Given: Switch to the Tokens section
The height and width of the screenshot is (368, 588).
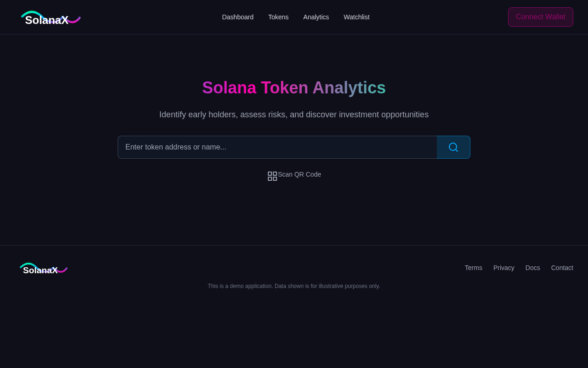Looking at the screenshot, I should point(278,17).
